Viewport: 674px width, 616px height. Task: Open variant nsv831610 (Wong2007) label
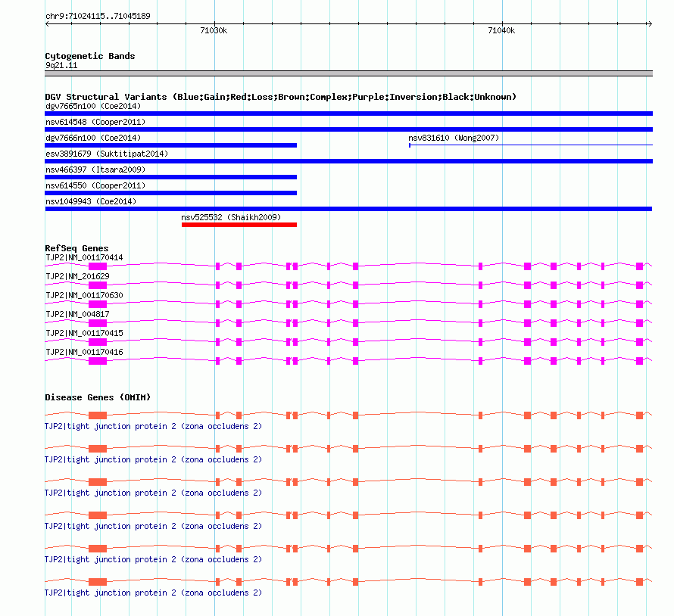454,138
